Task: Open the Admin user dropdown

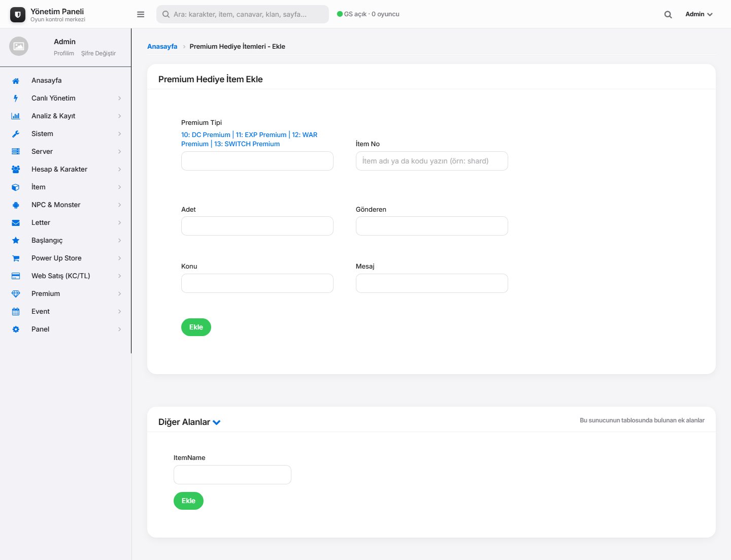Action: click(699, 14)
